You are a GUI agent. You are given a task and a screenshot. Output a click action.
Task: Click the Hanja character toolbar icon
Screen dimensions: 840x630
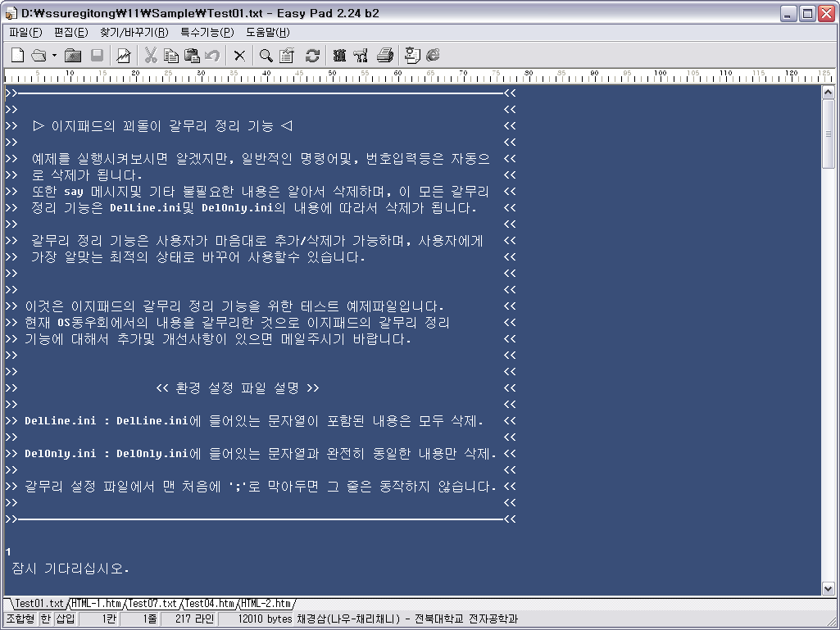pos(339,55)
